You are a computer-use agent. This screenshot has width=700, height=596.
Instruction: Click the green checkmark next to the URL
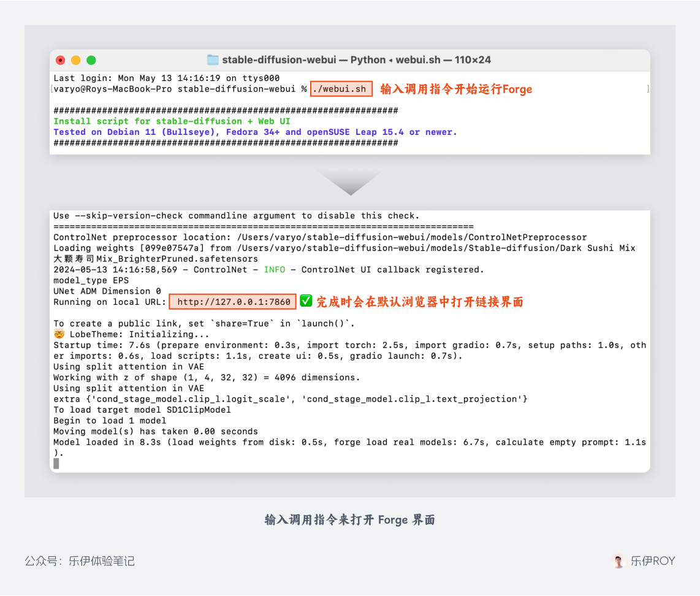[306, 301]
